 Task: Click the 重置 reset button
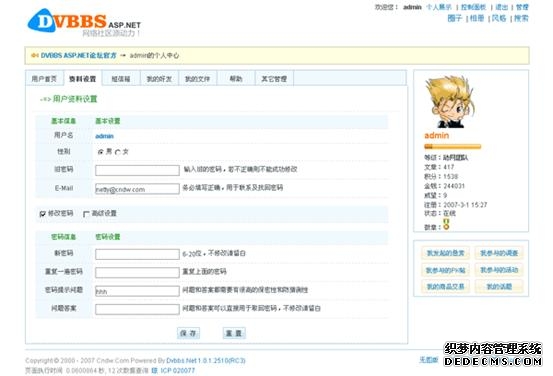[234, 333]
